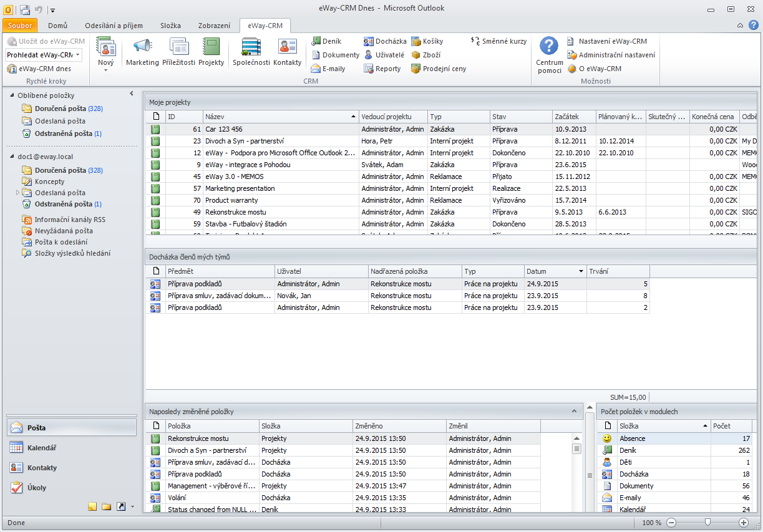Open Administrační nastavení
Screen dimensions: 763x532
point(611,55)
